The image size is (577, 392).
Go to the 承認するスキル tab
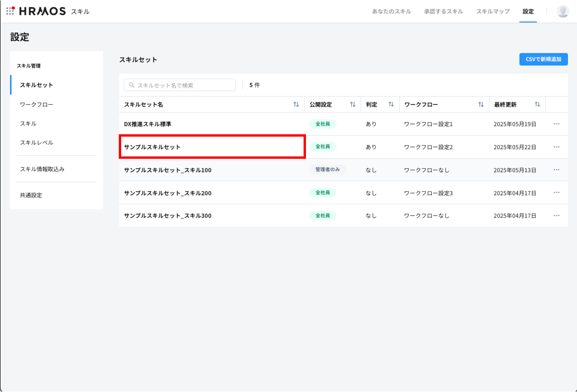point(443,11)
